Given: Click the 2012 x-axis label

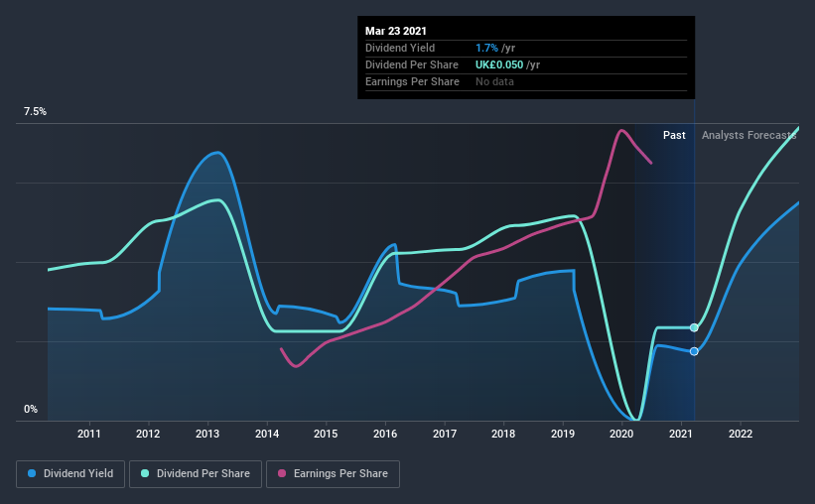Looking at the screenshot, I should click(148, 434).
